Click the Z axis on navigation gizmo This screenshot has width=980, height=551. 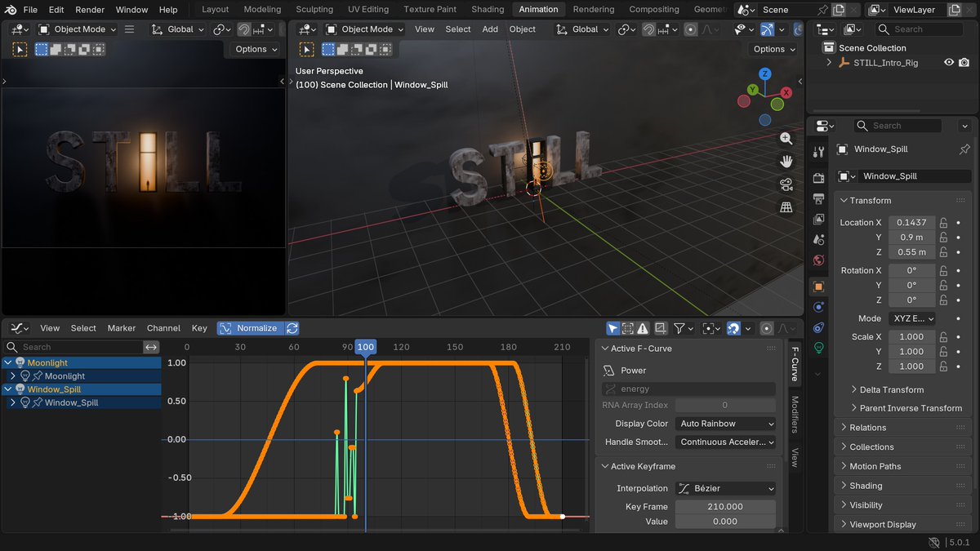[x=765, y=73]
